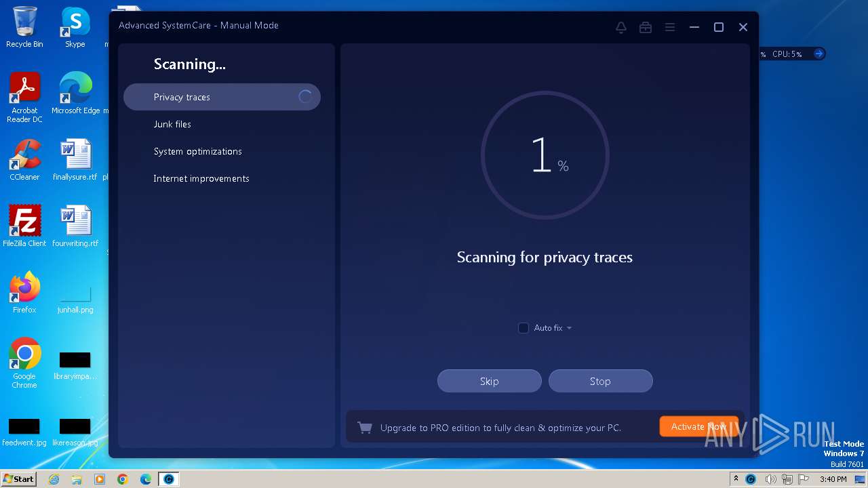Viewport: 868px width, 488px height.
Task: Launch Chrome from the taskbar
Action: 123,479
